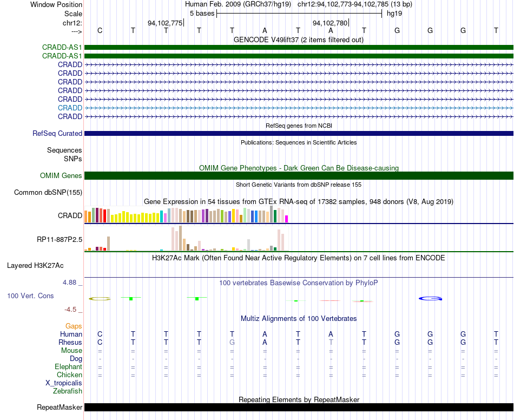Click the chr12:94,102,773-94,102,785 (13 bp) text

[355, 4]
